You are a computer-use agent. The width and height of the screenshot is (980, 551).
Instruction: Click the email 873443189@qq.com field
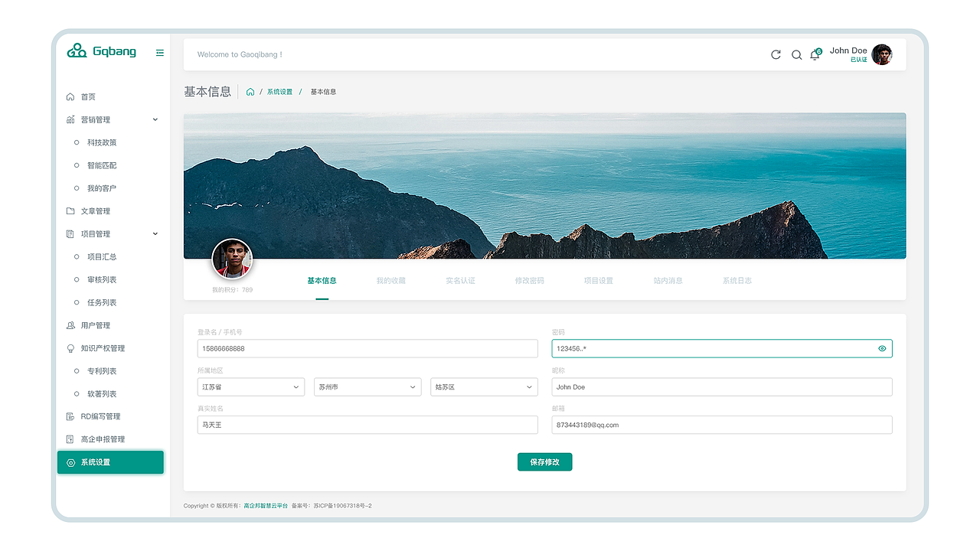pyautogui.click(x=722, y=425)
